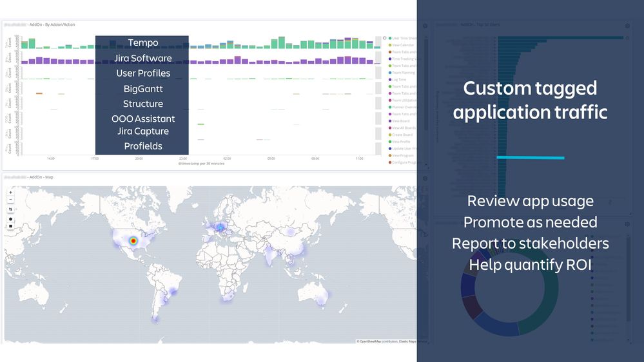Select View Program legend entry

click(401, 155)
